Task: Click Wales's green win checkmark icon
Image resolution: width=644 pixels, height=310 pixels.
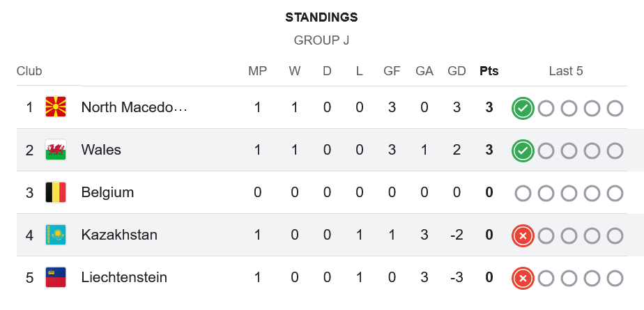Action: point(523,150)
